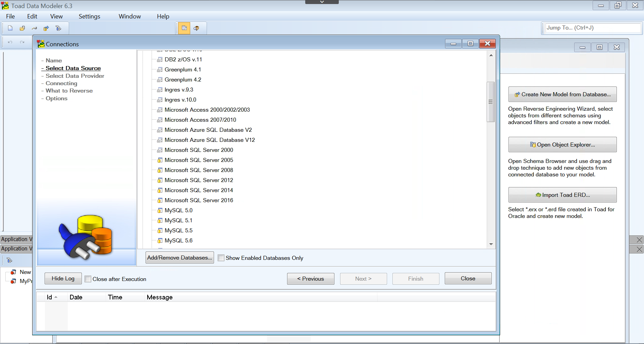Click the Hide Log button
The image size is (644, 344).
click(x=63, y=278)
